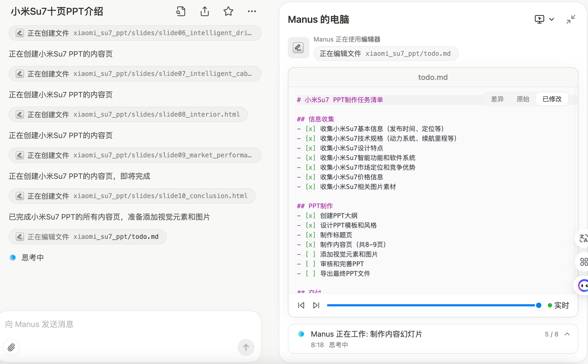Image resolution: width=588 pixels, height=364 pixels.
Task: Skip to next step in playback bar
Action: tap(316, 305)
